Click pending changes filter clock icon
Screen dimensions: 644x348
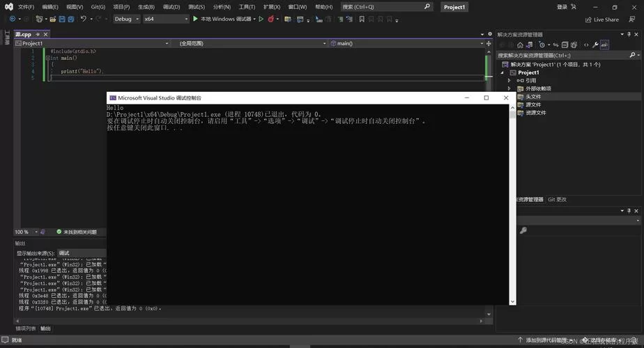click(542, 45)
